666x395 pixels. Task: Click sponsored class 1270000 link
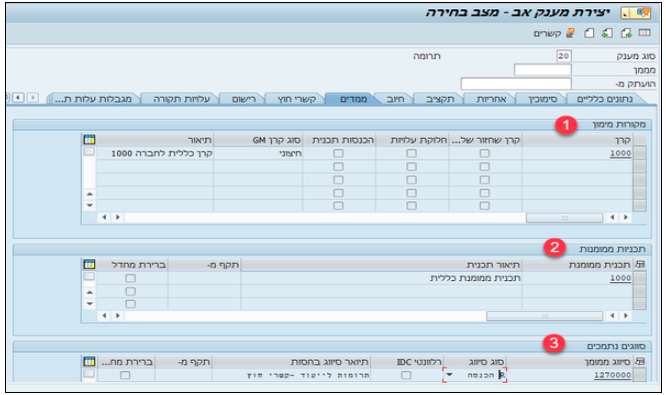tap(612, 375)
